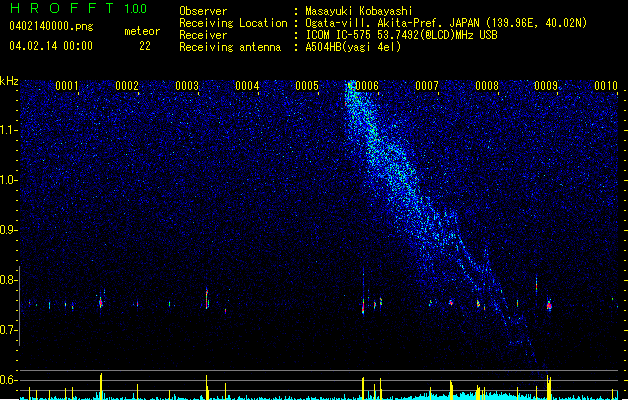This screenshot has width=629, height=400.
Task: Click the 0.6 kHz axis label
Action: point(8,380)
